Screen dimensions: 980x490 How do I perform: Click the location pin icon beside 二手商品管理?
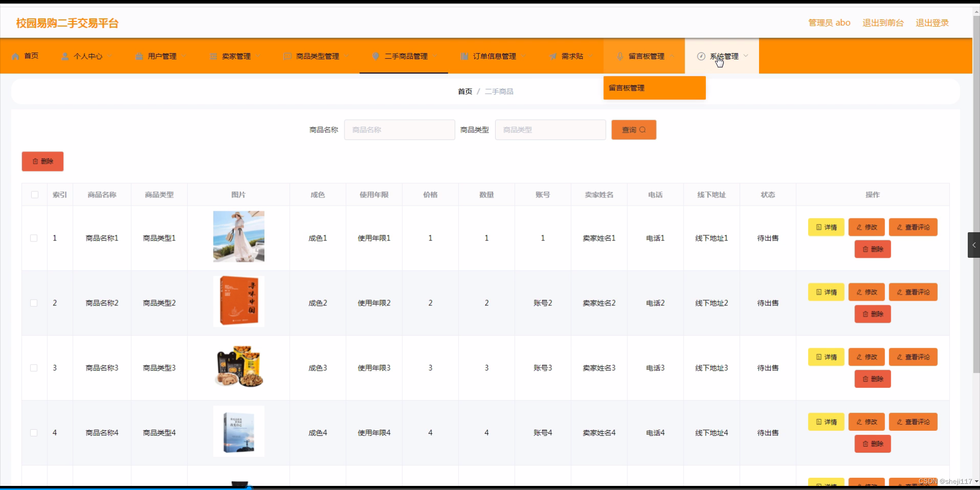376,56
